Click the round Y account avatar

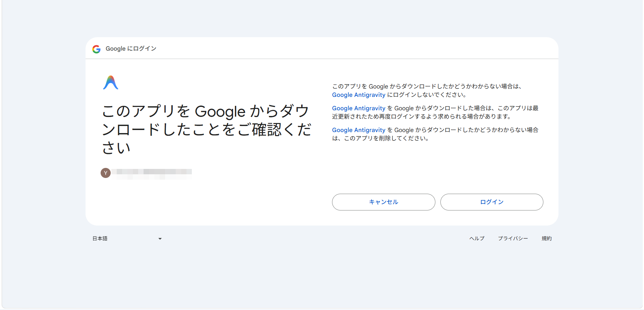(x=106, y=173)
